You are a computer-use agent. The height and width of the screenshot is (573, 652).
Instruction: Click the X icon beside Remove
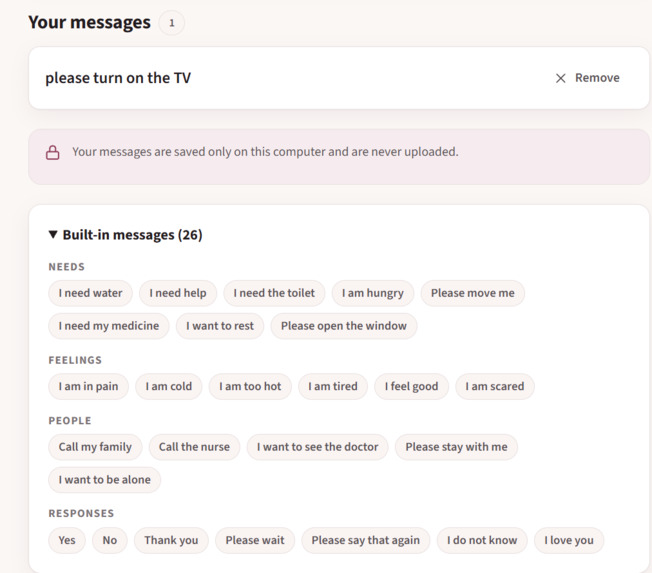[x=560, y=78]
